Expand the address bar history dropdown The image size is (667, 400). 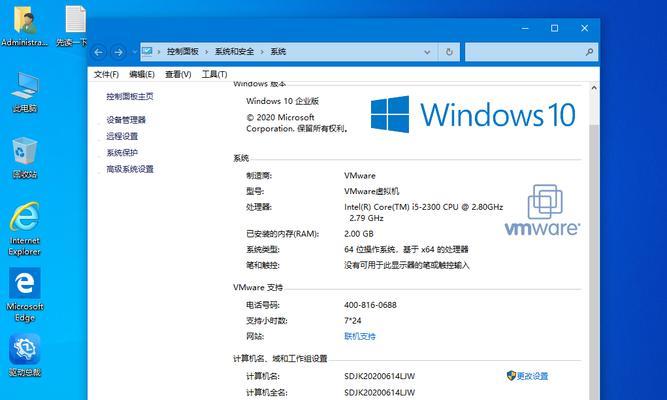coord(427,52)
